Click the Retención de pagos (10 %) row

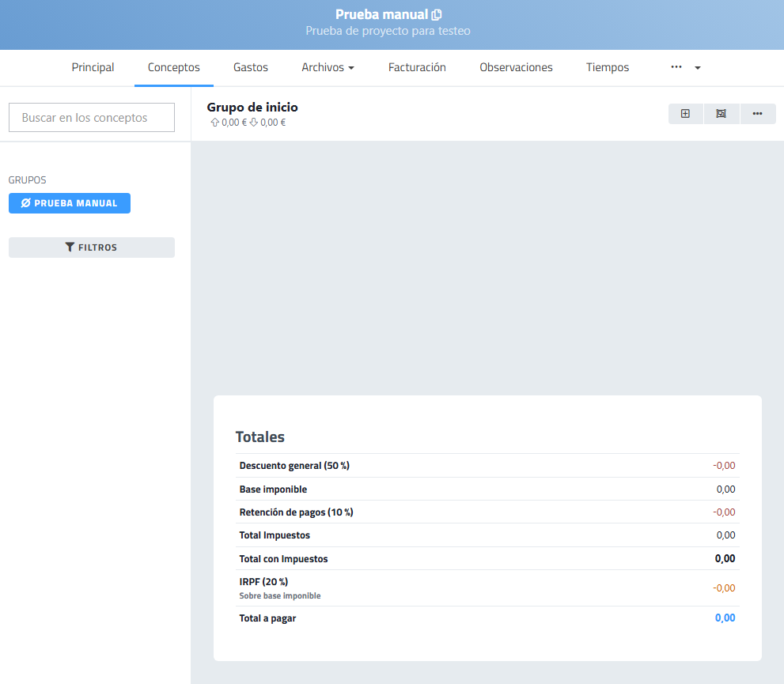(296, 512)
